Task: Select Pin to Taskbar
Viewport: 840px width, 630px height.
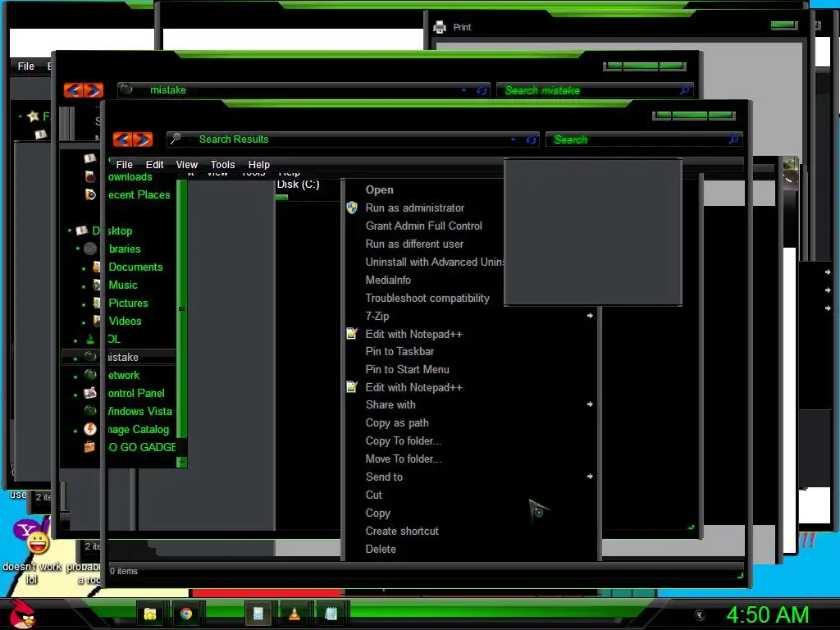Action: coord(399,351)
